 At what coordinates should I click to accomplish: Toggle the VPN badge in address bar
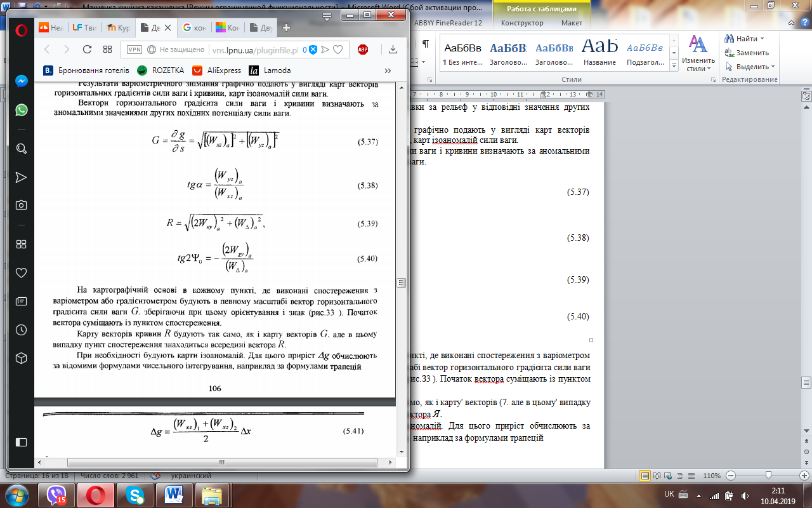click(x=134, y=50)
